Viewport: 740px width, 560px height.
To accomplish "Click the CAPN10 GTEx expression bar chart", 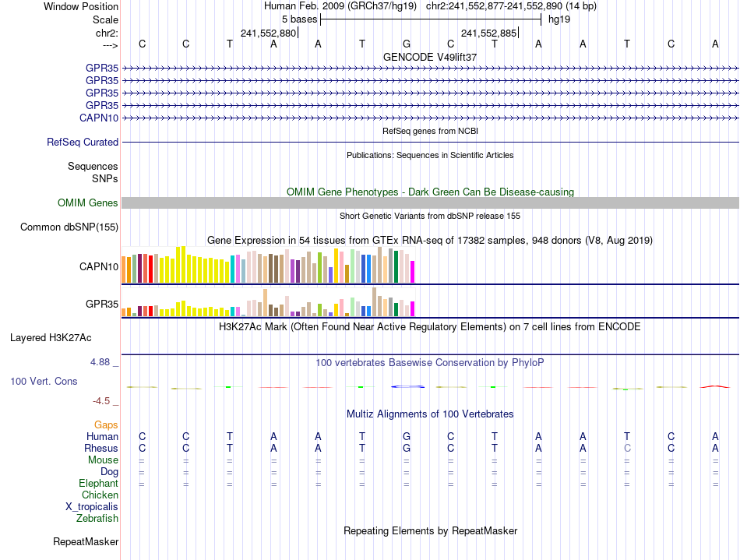I will coord(268,265).
